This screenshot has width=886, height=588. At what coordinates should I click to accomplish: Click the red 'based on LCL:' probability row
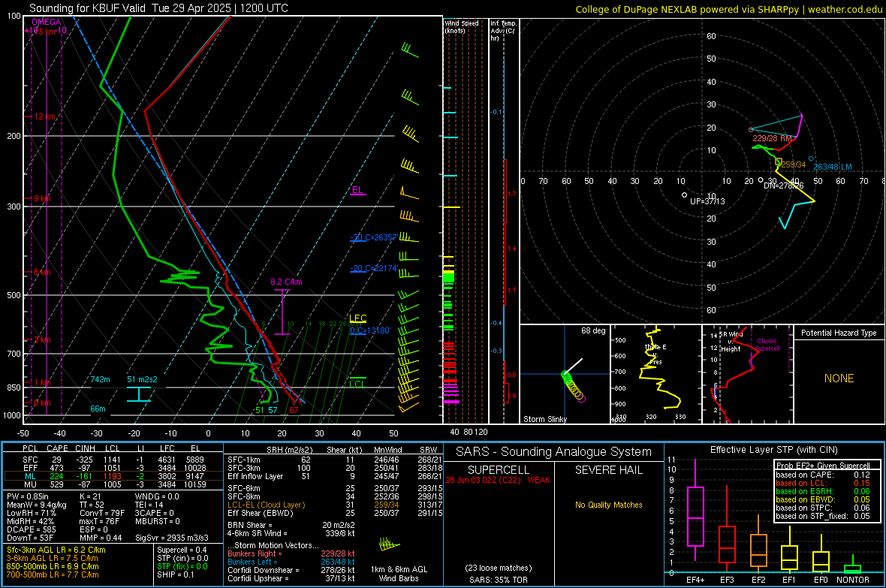(823, 483)
